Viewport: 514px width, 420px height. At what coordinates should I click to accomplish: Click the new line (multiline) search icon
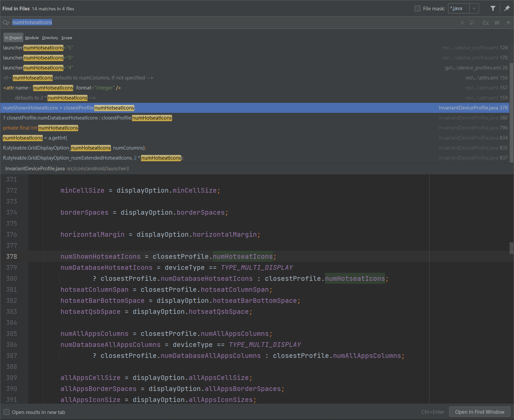tap(472, 23)
